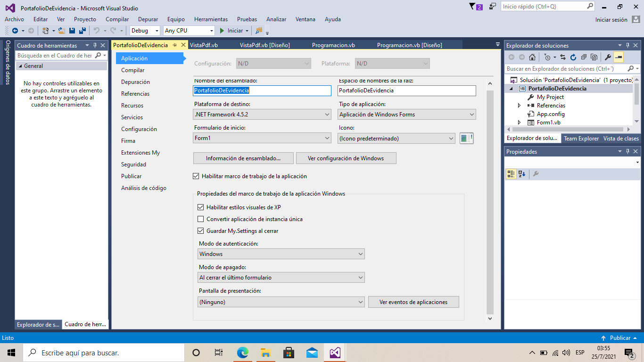Click the Save All icon
Screen dimensions: 644x362
pyautogui.click(x=82, y=31)
